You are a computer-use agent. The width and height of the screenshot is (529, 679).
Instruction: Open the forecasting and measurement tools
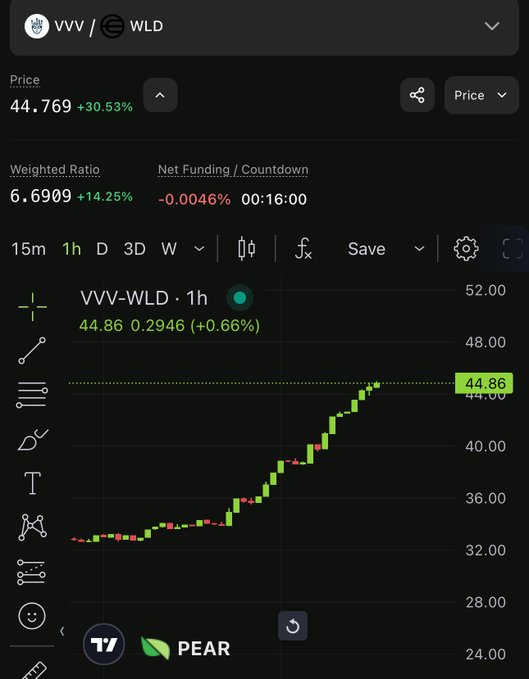[31, 572]
